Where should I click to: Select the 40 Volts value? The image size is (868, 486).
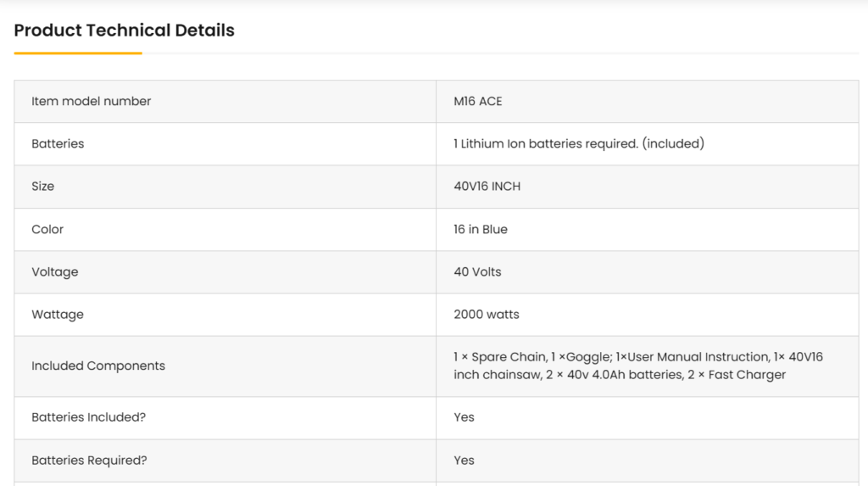[477, 271]
